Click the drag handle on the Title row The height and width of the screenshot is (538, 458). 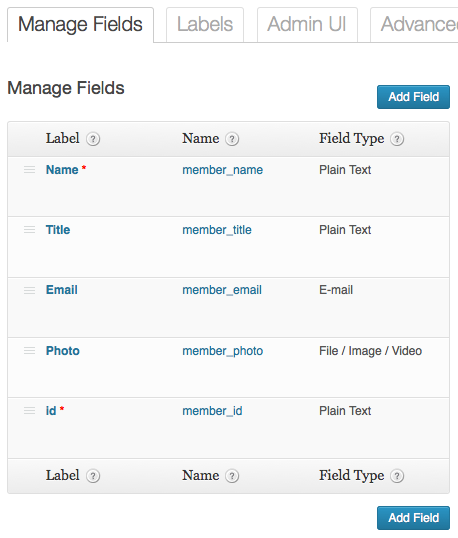click(30, 230)
